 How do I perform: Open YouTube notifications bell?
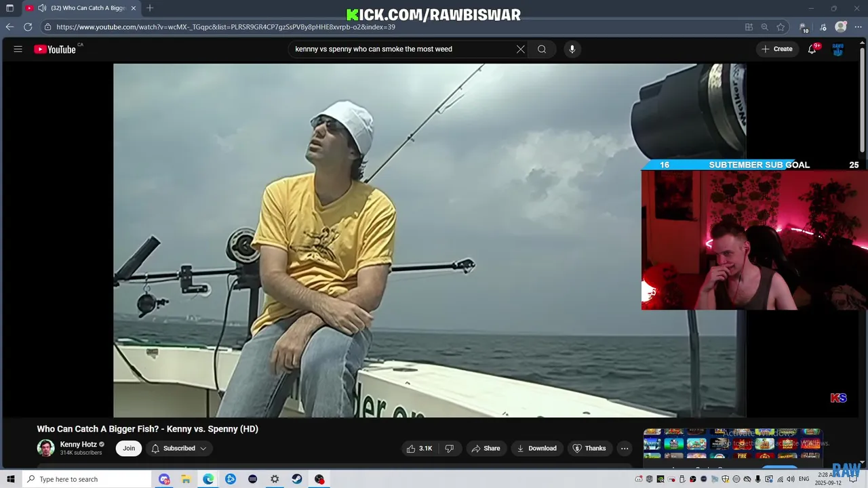point(812,49)
